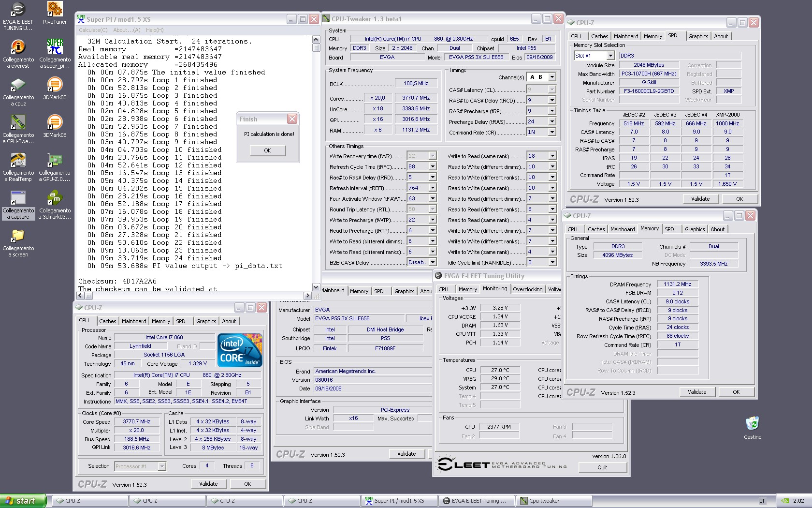Expand the Processor #1 selection dropdown
Screen dimensions: 812x508
tap(162, 466)
